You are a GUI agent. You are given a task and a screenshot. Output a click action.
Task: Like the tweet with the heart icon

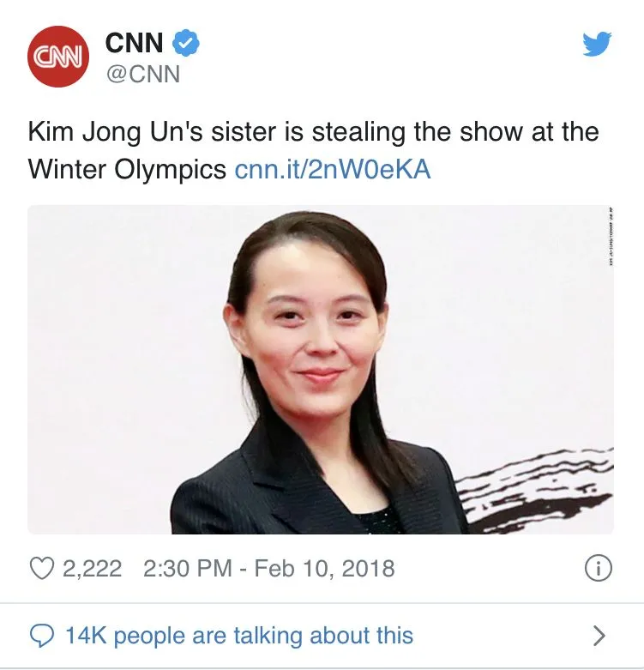pyautogui.click(x=42, y=568)
